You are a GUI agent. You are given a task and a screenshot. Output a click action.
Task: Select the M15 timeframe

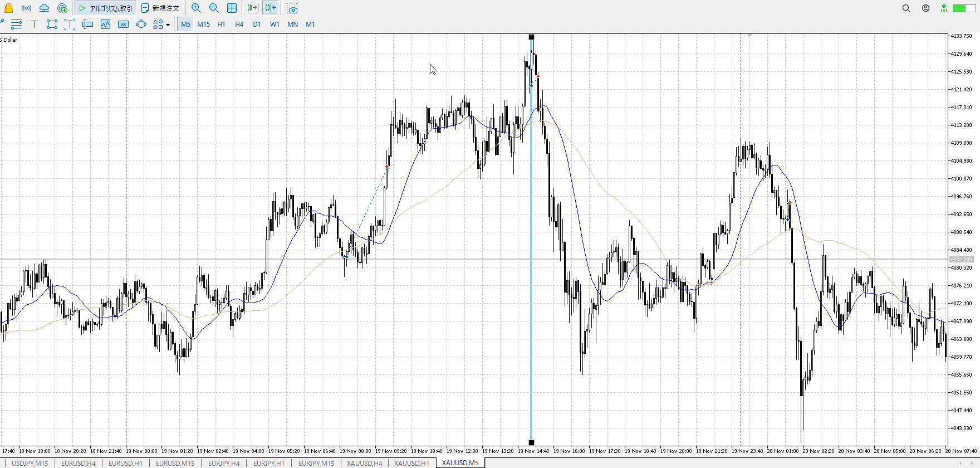pyautogui.click(x=203, y=24)
